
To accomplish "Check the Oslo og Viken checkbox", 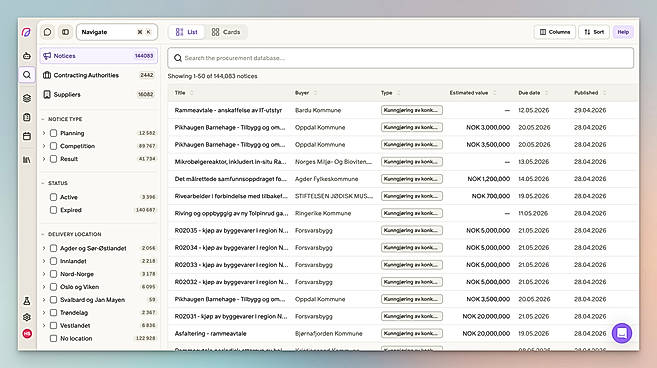I will [53, 287].
